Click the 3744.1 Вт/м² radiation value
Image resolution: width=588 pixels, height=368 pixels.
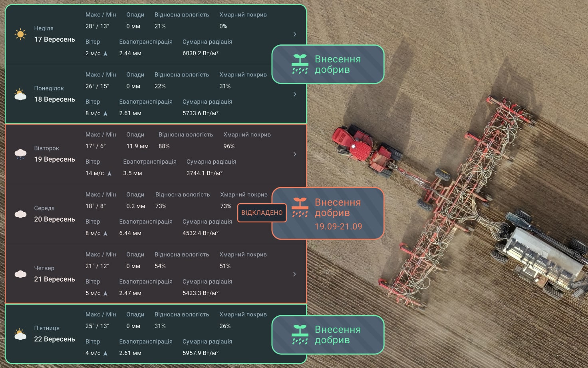point(205,173)
